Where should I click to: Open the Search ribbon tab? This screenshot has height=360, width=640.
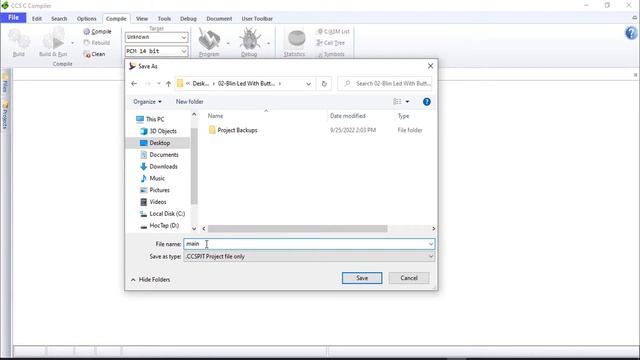tap(59, 19)
